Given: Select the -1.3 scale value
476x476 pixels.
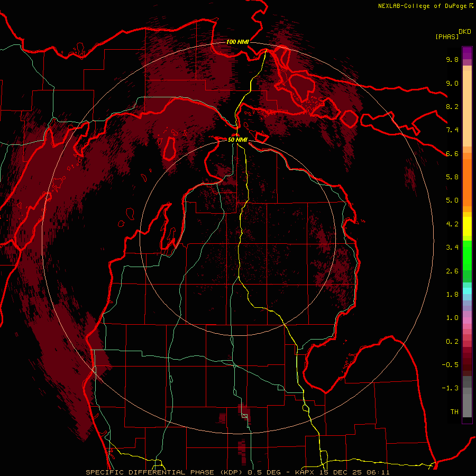Looking at the screenshot, I should coord(450,388).
